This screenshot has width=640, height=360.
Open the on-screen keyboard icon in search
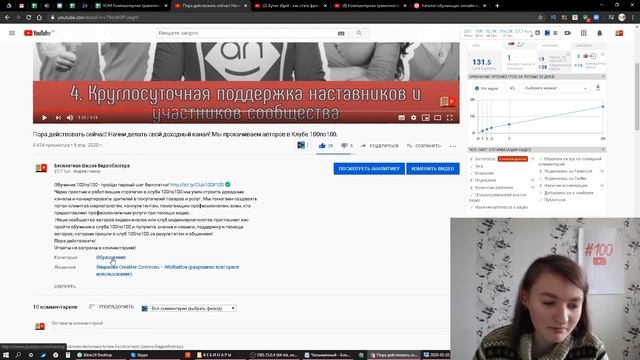tap(341, 33)
